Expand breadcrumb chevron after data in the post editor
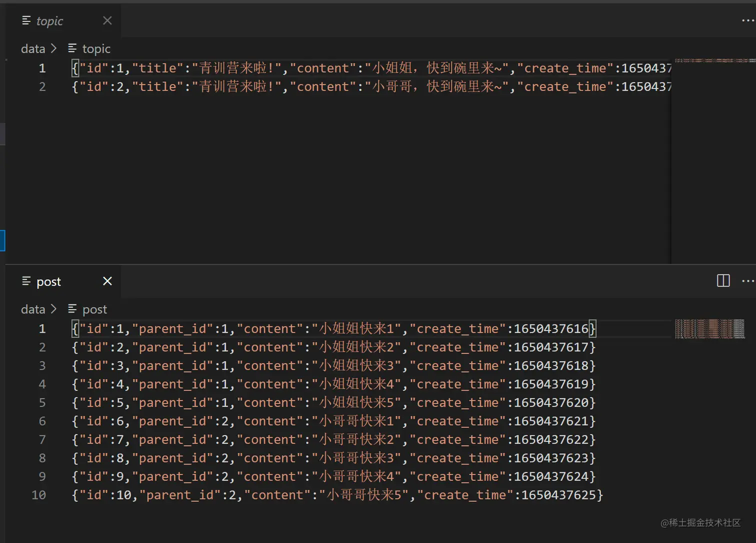Screen dimensions: 756x543 pos(54,309)
